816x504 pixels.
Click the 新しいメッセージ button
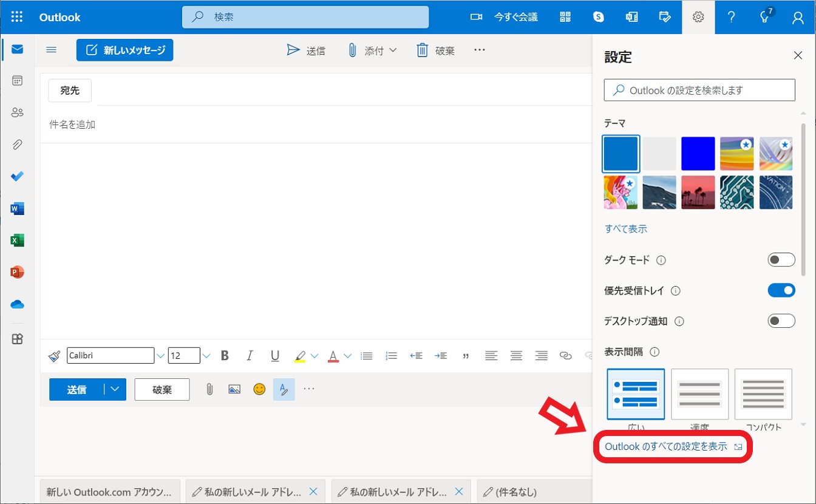click(x=124, y=50)
